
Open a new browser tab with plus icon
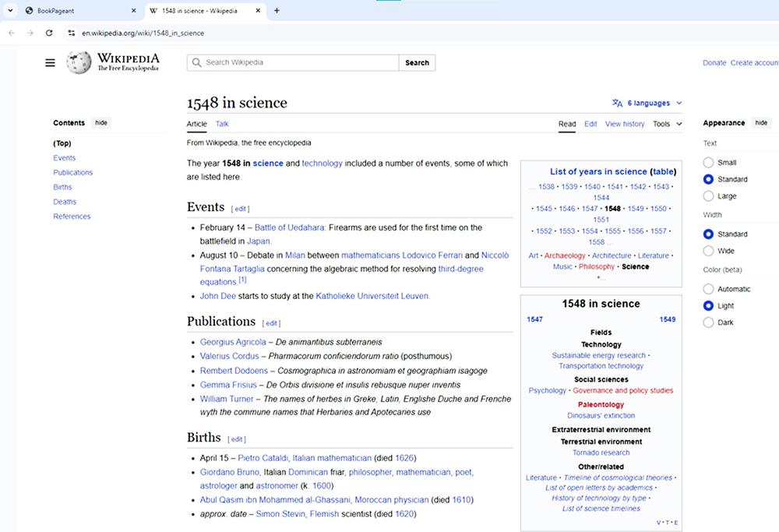277,11
